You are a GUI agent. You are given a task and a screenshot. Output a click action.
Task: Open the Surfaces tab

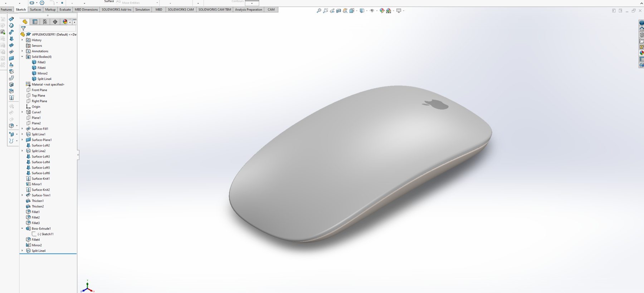(x=35, y=10)
